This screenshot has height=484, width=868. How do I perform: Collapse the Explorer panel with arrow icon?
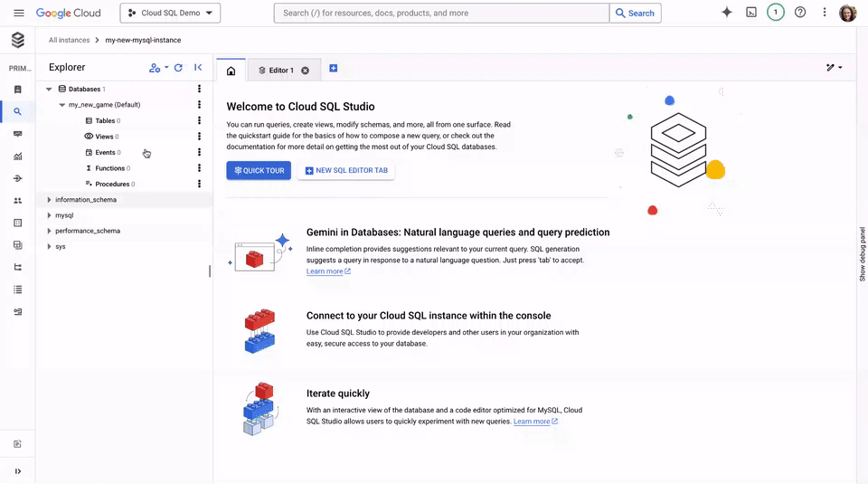click(198, 68)
